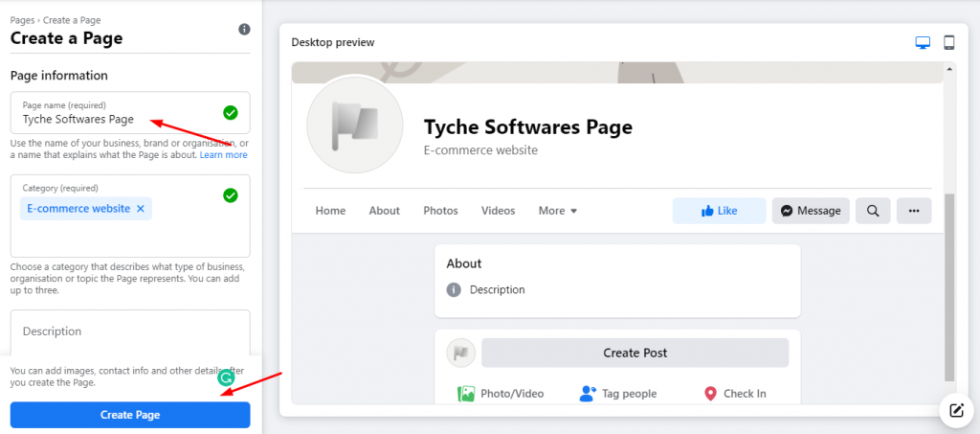Click the cover photo strip in preview
Viewport: 980px width, 434px height.
coord(617,73)
